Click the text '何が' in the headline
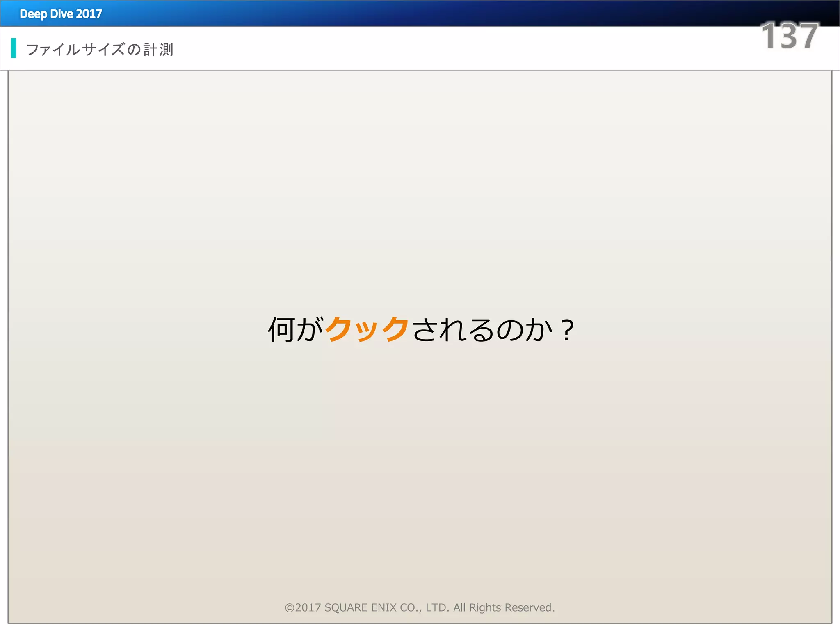Viewport: 840px width, 630px height. (296, 329)
